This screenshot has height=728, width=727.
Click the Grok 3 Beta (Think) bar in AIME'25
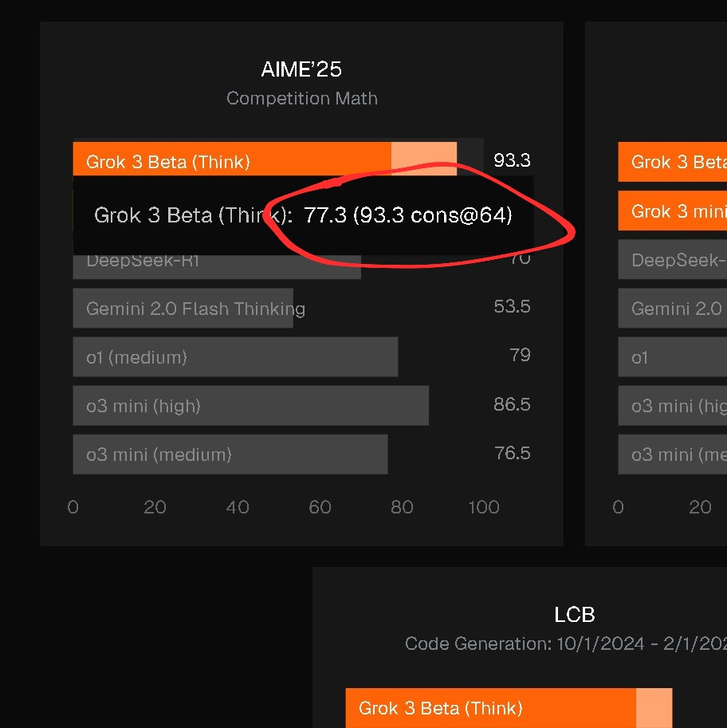265,159
